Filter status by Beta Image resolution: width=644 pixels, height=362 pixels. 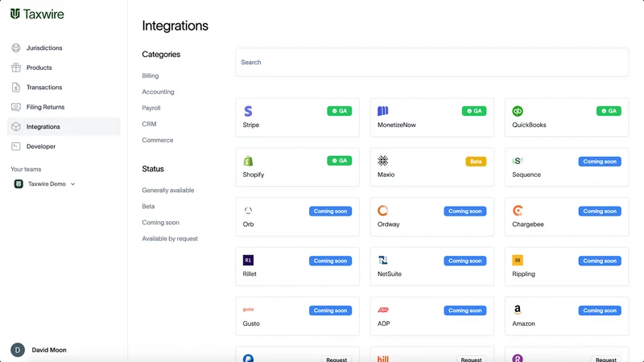(x=148, y=207)
